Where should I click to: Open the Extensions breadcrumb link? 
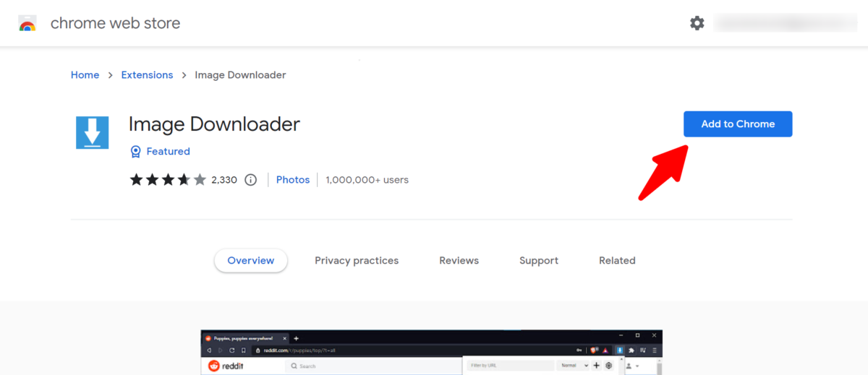[147, 75]
